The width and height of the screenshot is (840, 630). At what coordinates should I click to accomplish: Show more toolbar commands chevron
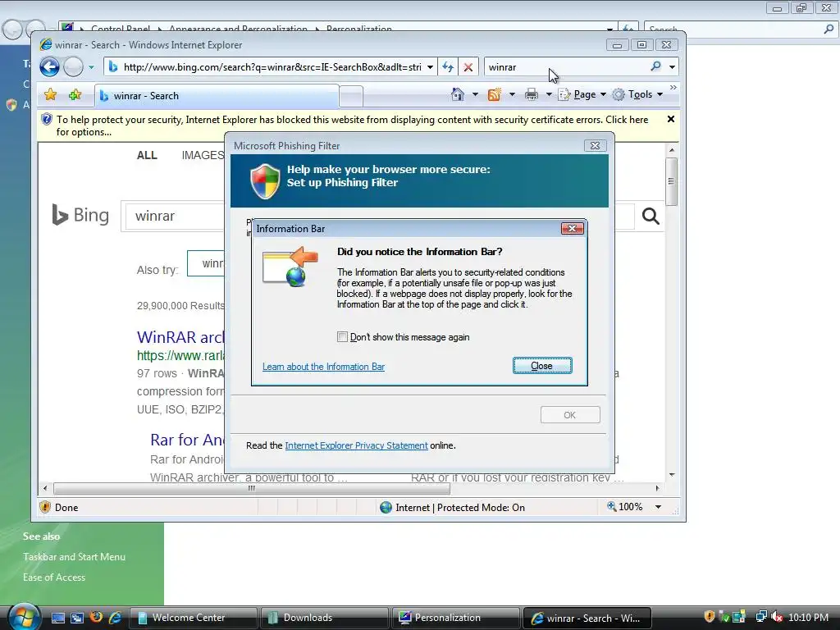tap(673, 87)
